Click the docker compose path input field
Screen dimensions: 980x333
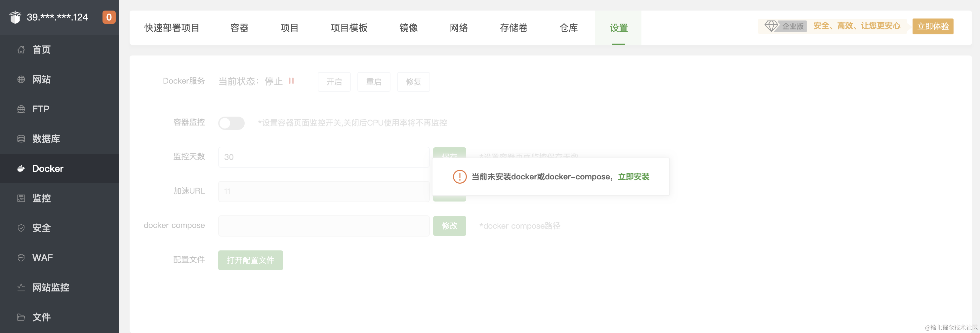[x=323, y=226]
